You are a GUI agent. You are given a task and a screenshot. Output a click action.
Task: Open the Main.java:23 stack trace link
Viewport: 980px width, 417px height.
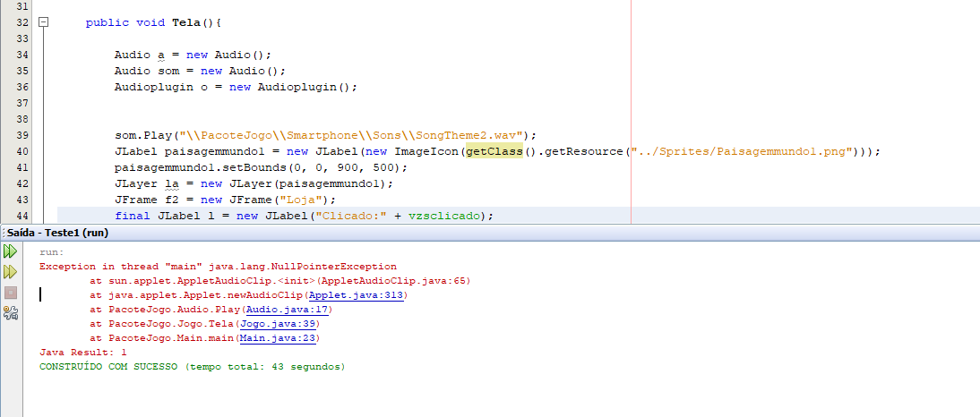(x=278, y=338)
